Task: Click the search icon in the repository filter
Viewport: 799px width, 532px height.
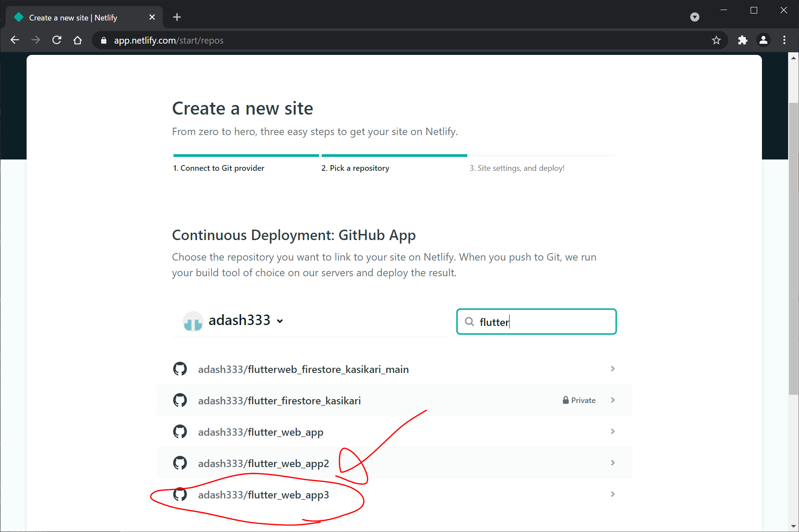Action: click(469, 322)
